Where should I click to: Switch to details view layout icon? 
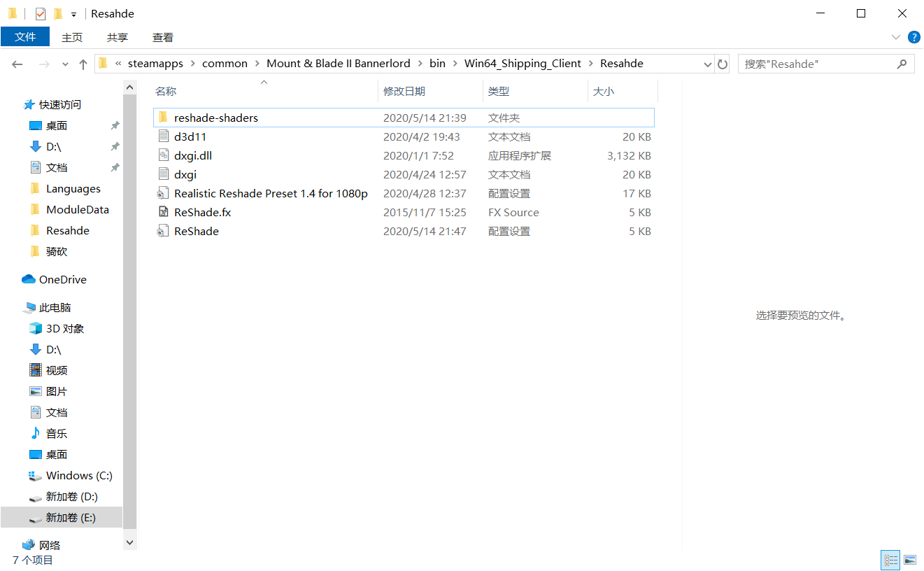(891, 560)
